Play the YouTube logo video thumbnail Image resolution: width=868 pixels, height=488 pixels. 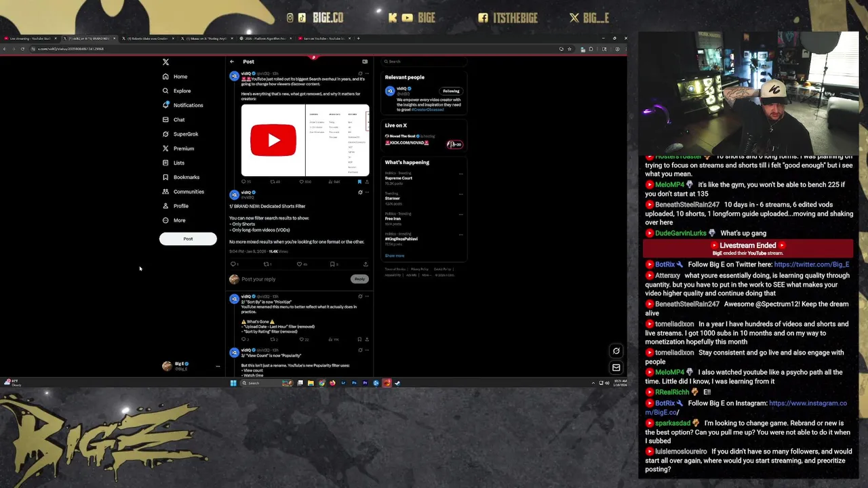[x=273, y=140]
